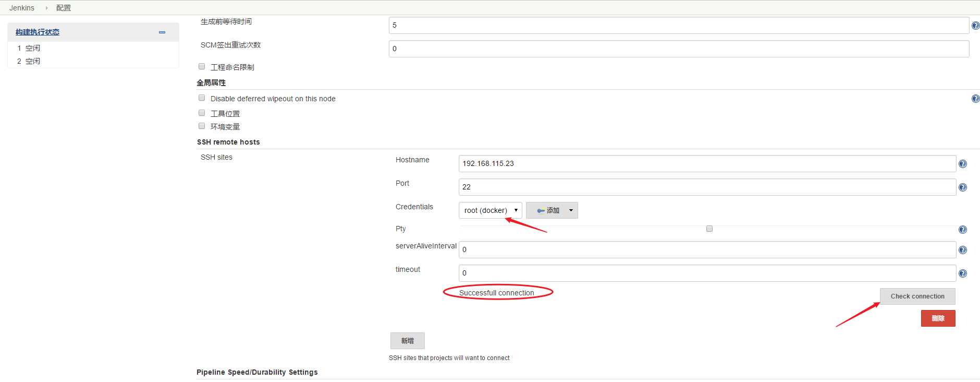Click the red 删除 button
This screenshot has height=382, width=980.
pos(938,318)
